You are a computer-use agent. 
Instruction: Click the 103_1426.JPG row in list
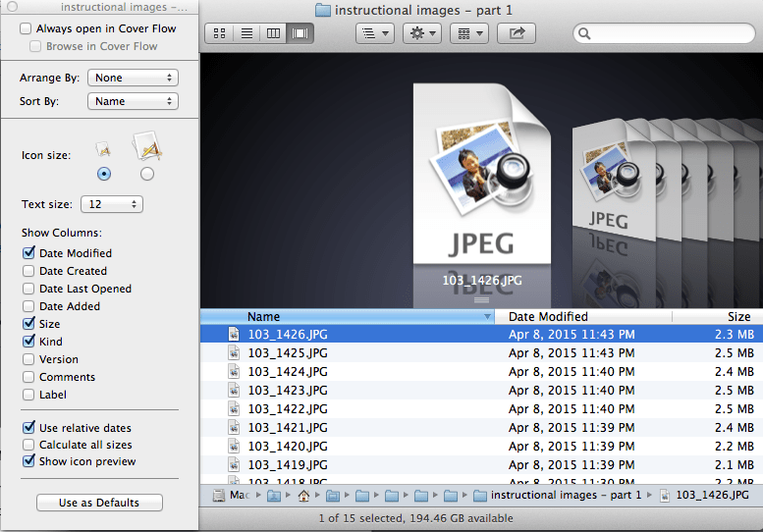(x=481, y=334)
